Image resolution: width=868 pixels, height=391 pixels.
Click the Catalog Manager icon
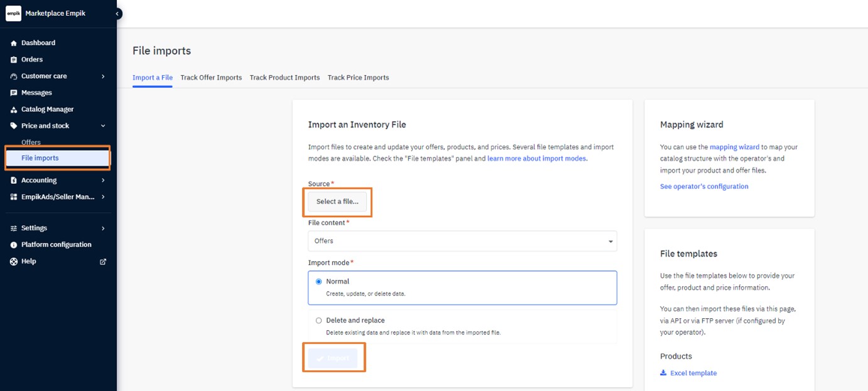[14, 109]
